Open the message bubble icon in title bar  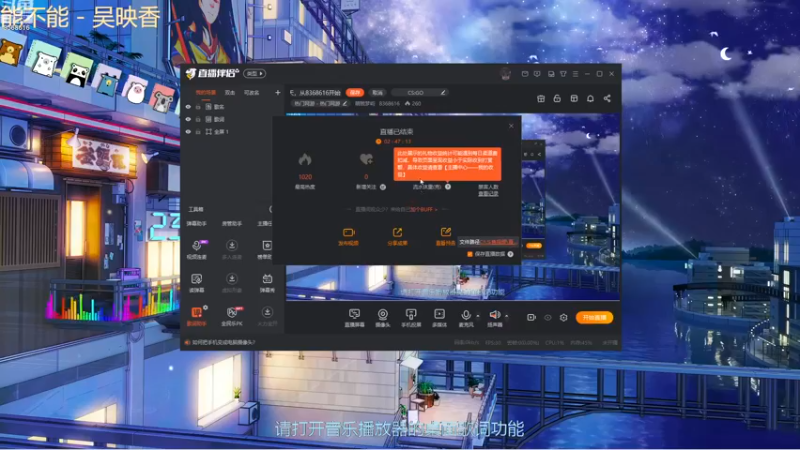[537, 74]
